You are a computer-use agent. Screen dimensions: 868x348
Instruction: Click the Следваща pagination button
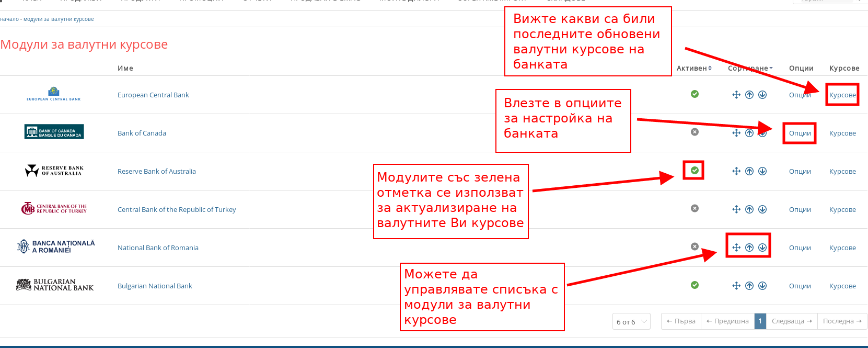point(791,321)
